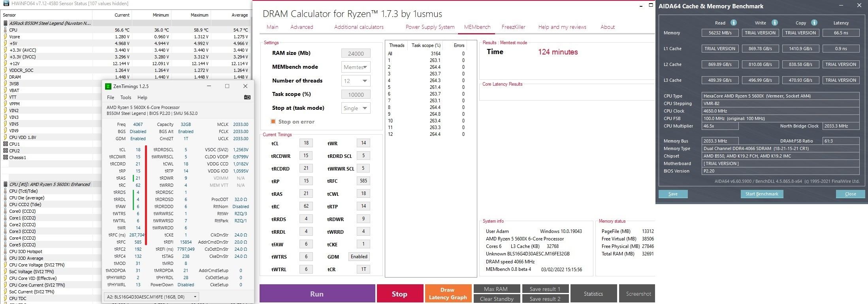Click the red Stop button

[x=399, y=294]
